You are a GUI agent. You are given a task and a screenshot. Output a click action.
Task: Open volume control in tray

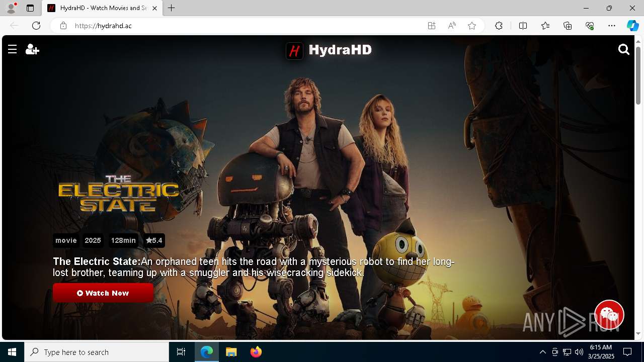(579, 352)
